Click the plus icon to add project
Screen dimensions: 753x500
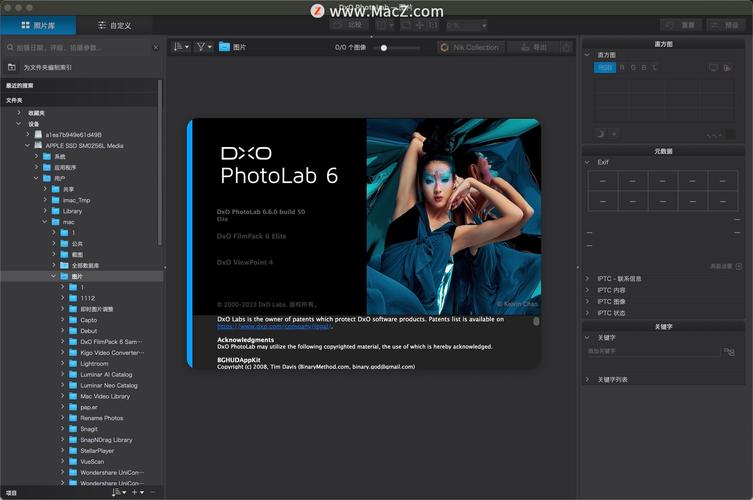coord(137,492)
